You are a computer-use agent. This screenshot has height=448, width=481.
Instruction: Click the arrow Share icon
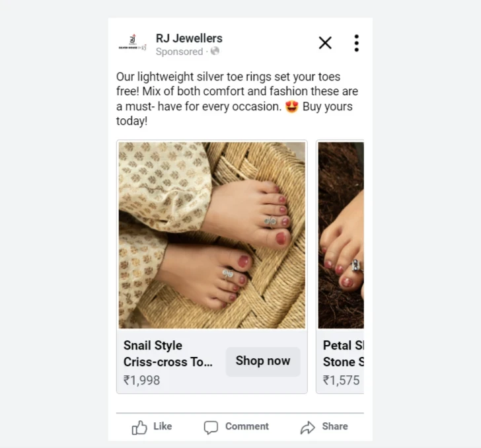[x=307, y=428]
